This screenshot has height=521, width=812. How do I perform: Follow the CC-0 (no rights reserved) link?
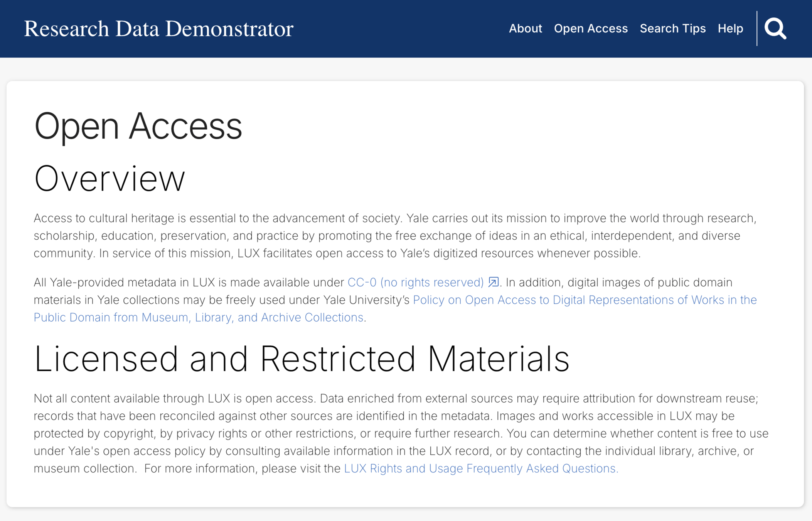[x=415, y=282]
